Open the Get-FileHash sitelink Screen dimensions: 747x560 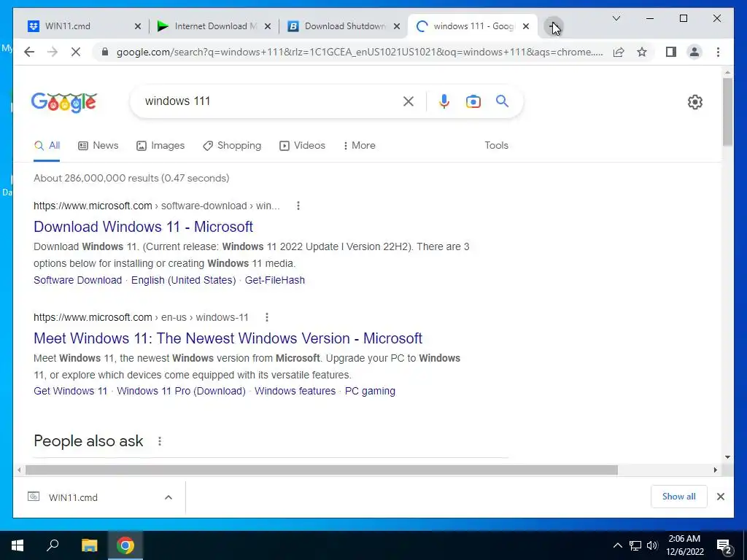(275, 280)
